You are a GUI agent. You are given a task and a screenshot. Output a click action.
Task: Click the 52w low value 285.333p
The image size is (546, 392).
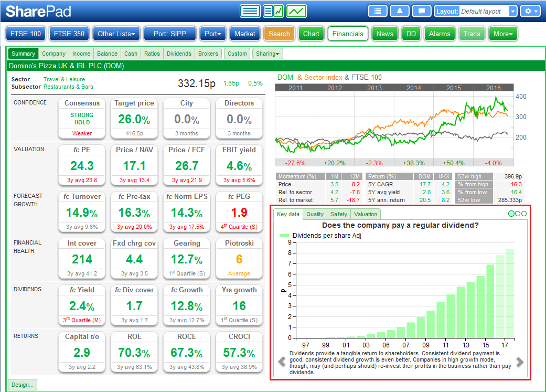click(x=510, y=200)
